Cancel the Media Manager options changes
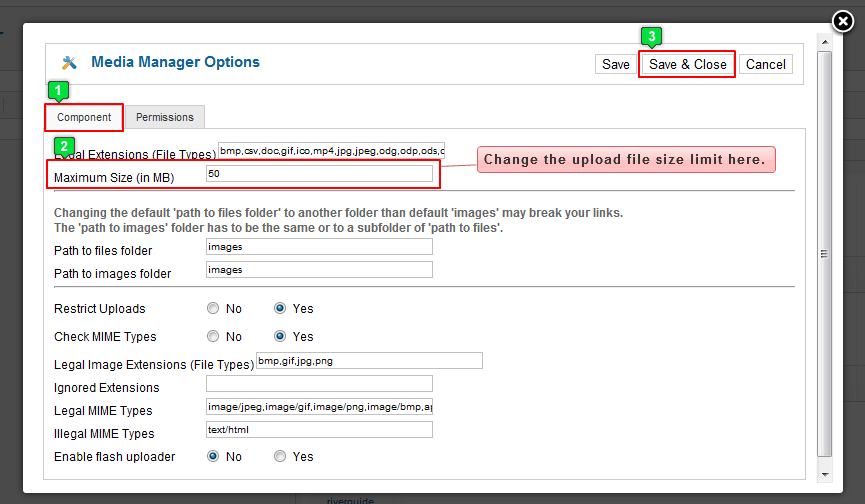The width and height of the screenshot is (865, 504). pos(765,64)
